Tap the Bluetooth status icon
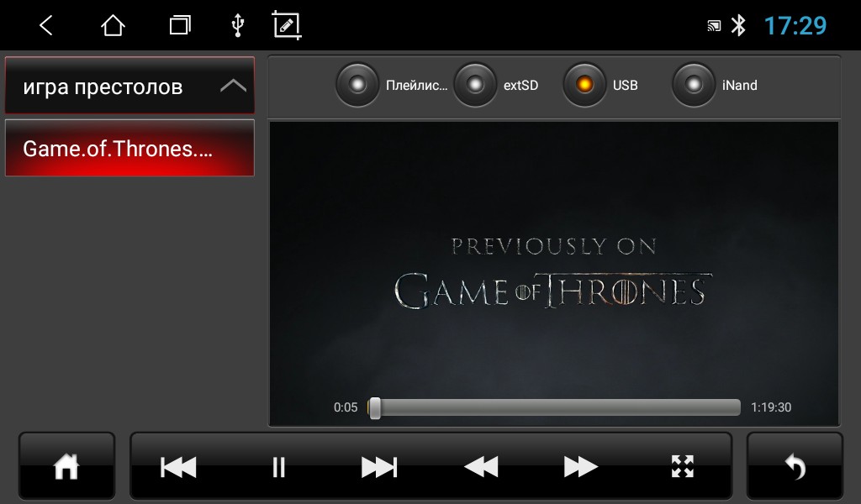The height and width of the screenshot is (504, 861). [x=738, y=25]
